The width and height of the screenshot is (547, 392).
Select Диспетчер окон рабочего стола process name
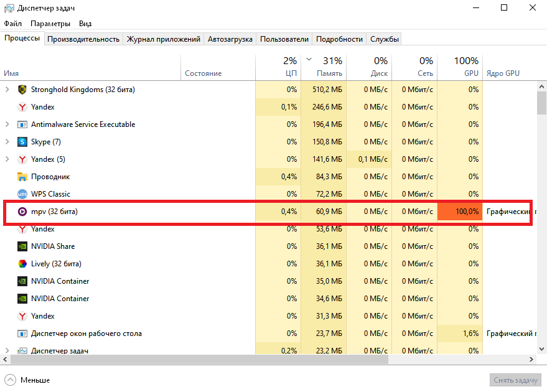[x=86, y=334]
